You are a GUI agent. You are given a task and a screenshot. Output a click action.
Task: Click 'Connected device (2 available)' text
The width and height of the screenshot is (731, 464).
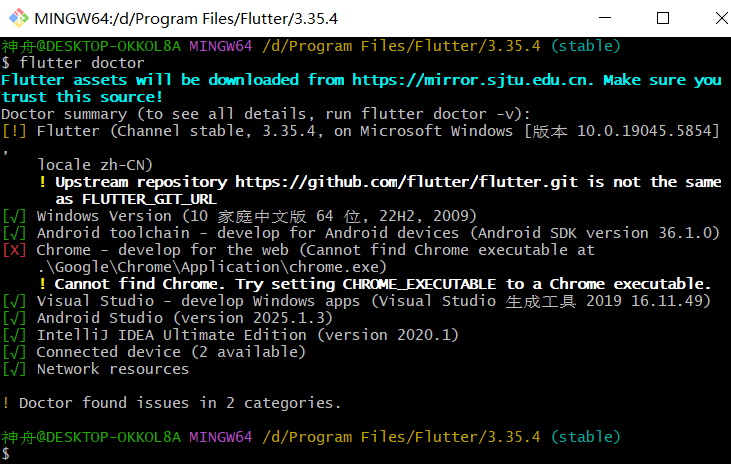[x=171, y=352]
